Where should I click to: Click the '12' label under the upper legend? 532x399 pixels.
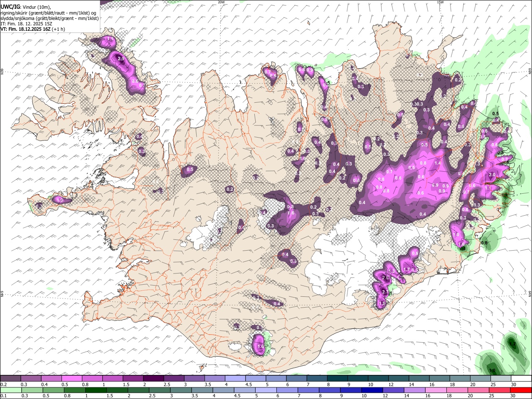391,384
